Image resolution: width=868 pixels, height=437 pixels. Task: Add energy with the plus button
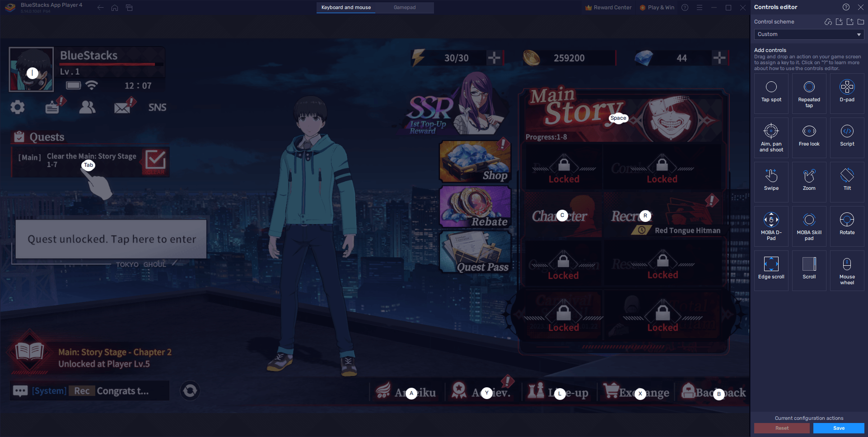pyautogui.click(x=494, y=58)
